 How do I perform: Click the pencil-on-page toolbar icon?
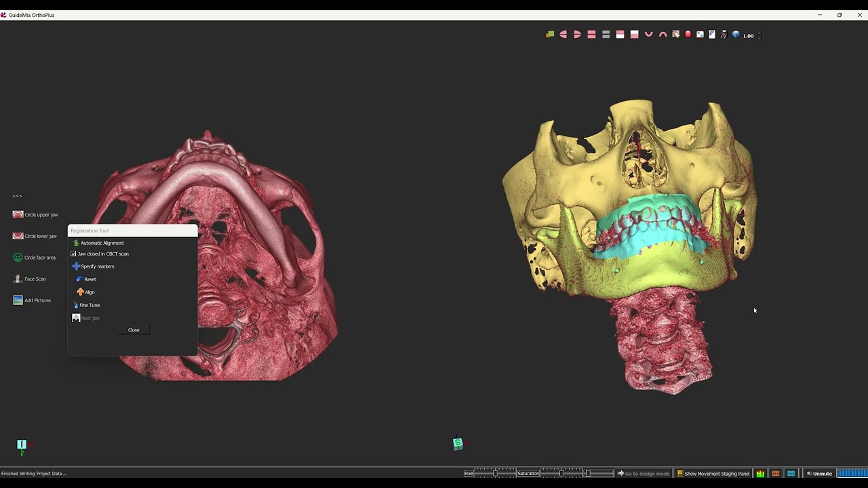[x=712, y=35]
